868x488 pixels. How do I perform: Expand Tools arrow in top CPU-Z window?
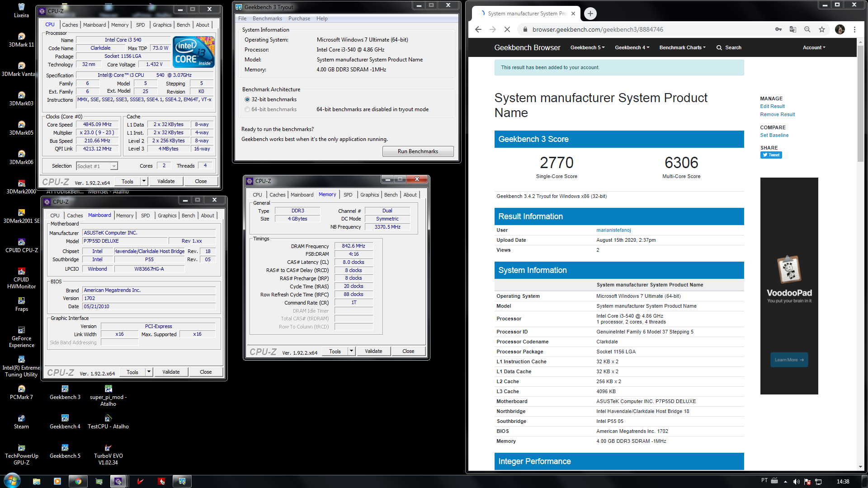tap(144, 181)
